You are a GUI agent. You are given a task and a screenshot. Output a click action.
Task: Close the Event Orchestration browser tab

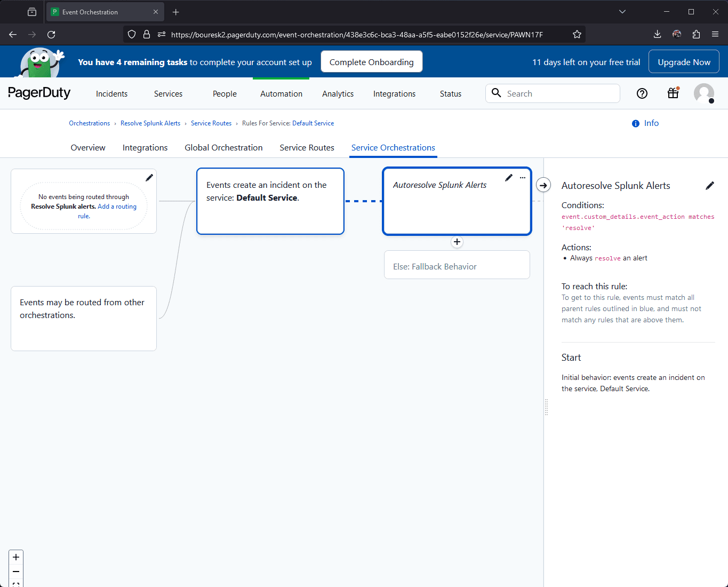[x=156, y=12]
